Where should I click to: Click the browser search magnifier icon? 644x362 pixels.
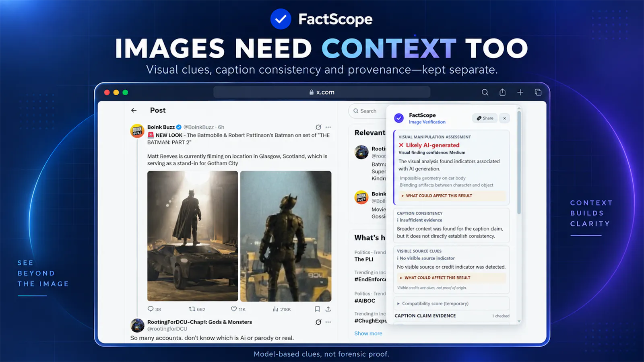(485, 93)
